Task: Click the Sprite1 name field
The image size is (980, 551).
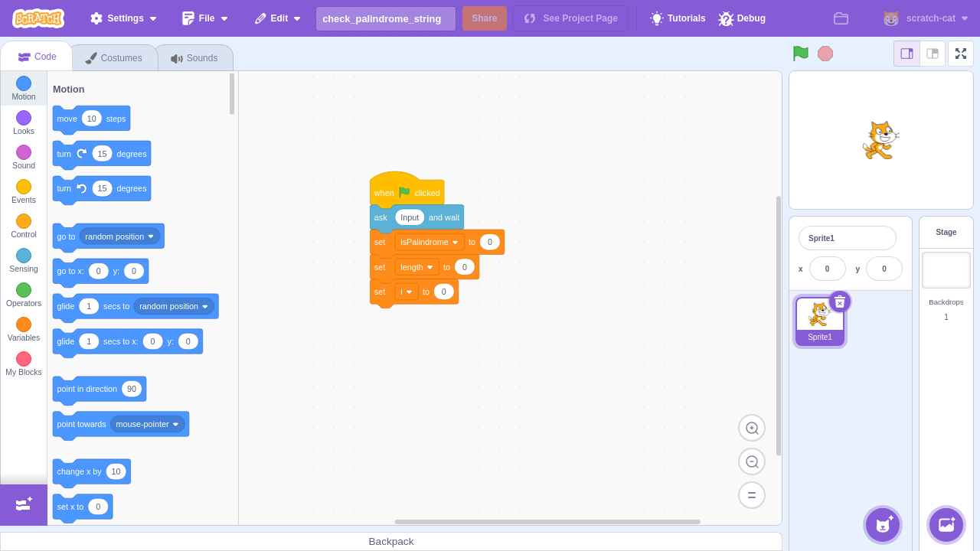Action: [848, 238]
